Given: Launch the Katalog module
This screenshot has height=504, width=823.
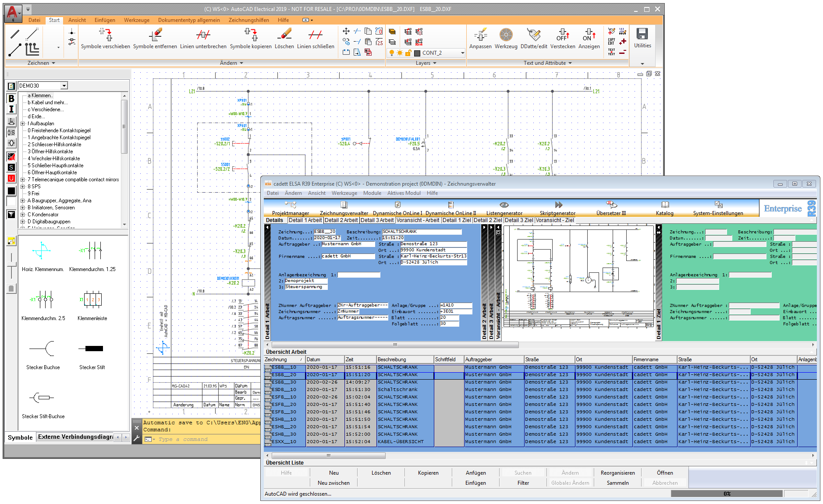Looking at the screenshot, I should point(664,208).
